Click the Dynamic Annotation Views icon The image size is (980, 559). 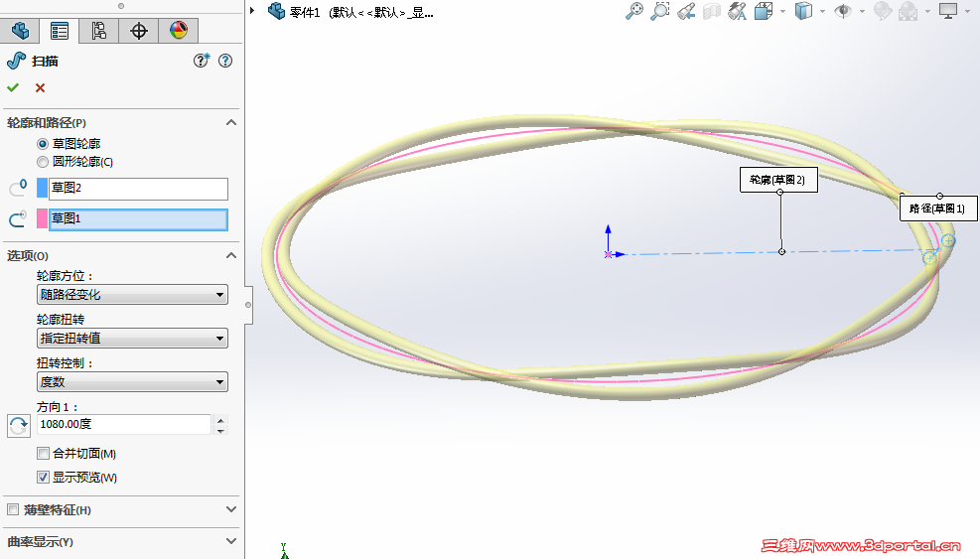click(x=738, y=11)
